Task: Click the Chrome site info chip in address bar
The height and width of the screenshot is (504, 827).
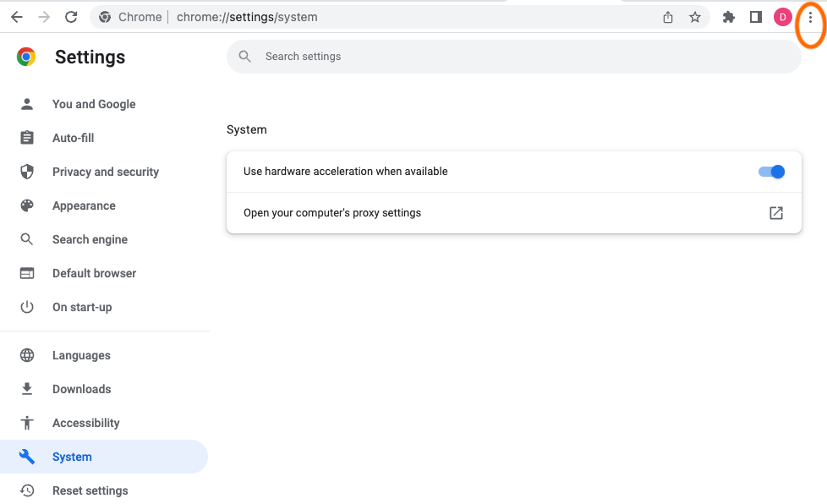Action: coord(131,17)
